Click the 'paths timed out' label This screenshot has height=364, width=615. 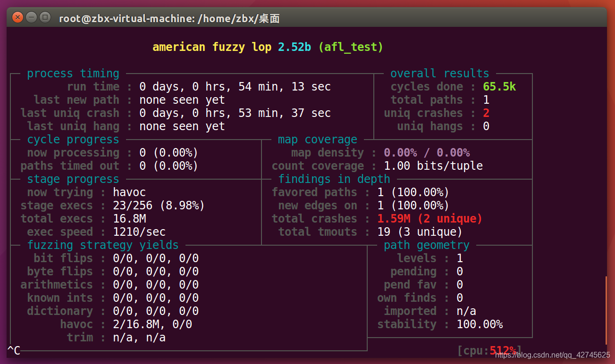(x=70, y=166)
